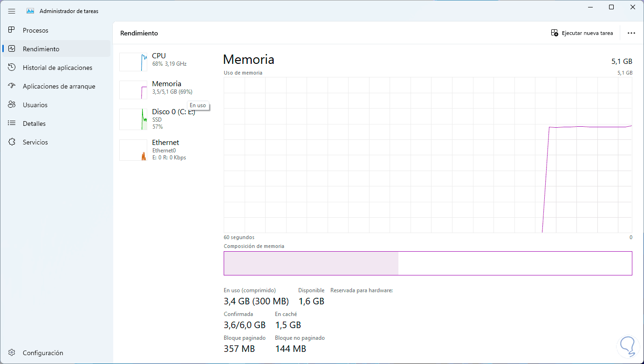Click the En uso (comprimido) label

click(x=250, y=290)
